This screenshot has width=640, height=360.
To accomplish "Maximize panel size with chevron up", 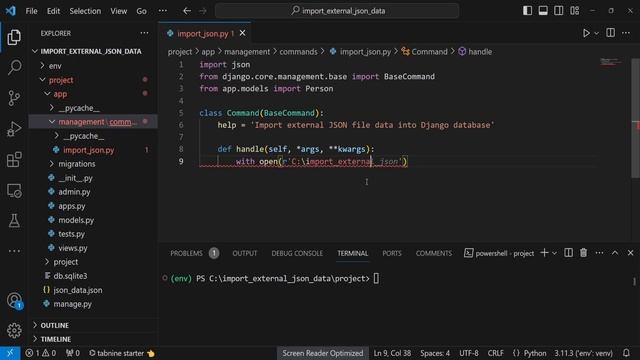I will click(x=615, y=253).
